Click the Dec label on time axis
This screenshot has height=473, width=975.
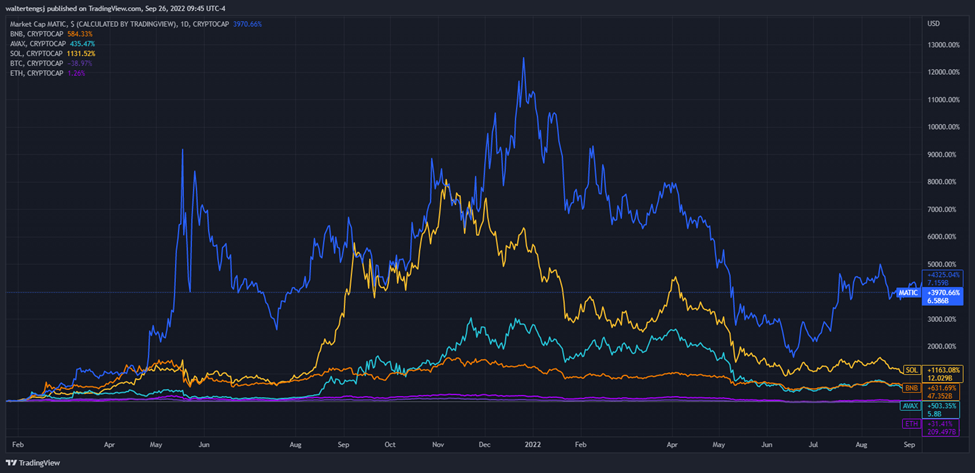pos(485,445)
